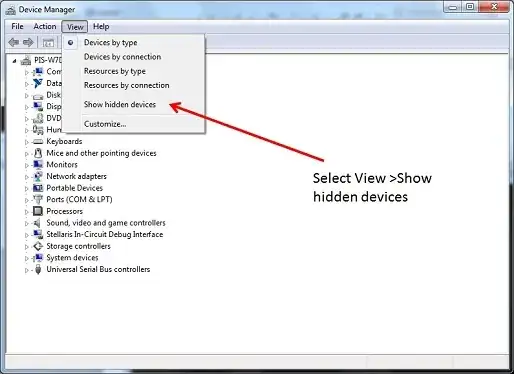The height and width of the screenshot is (374, 514).
Task: Select 'Universal Serial Bus controllers' row
Action: 98,269
